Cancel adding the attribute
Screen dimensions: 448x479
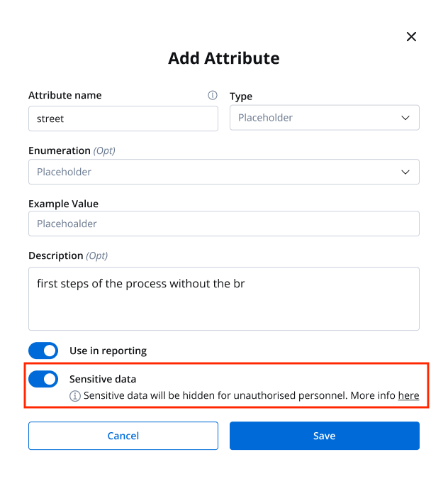(x=123, y=436)
